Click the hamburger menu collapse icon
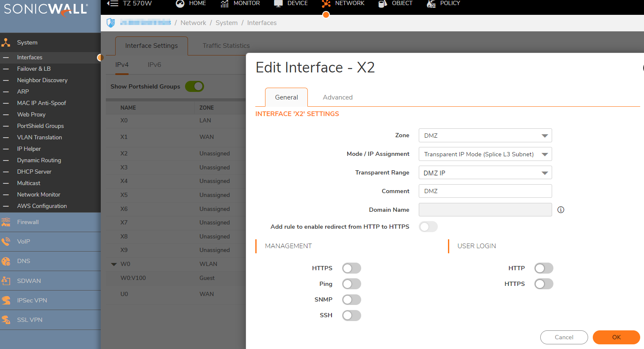The height and width of the screenshot is (349, 644). (113, 3)
